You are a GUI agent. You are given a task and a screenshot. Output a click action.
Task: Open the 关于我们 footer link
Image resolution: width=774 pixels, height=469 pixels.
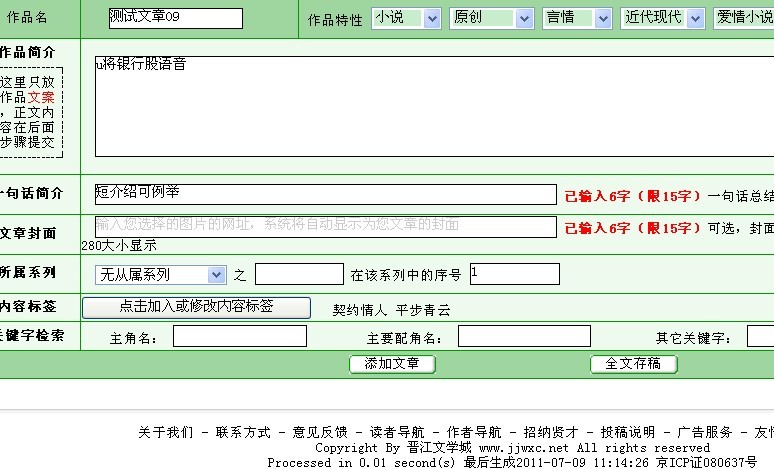(x=165, y=432)
